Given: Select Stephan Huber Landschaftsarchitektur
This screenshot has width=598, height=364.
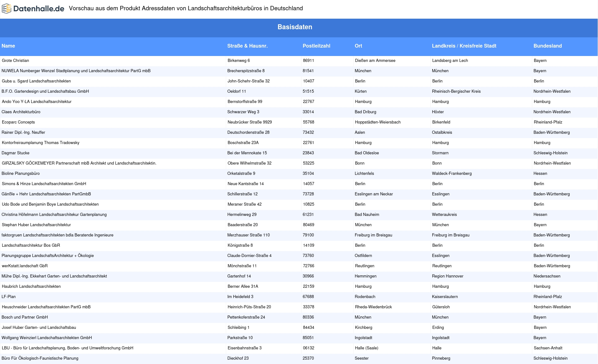Looking at the screenshot, I should click(36, 225).
